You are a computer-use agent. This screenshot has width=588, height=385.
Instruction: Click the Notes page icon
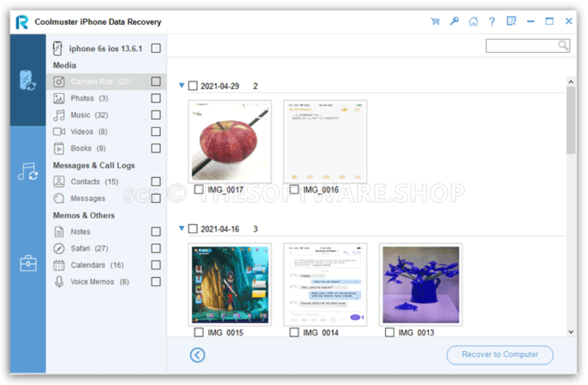coord(59,232)
